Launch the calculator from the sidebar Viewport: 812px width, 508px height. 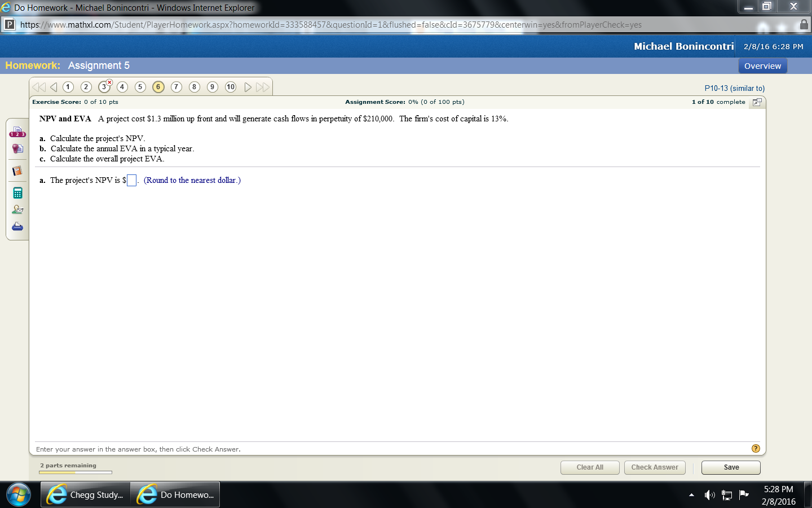tap(17, 192)
